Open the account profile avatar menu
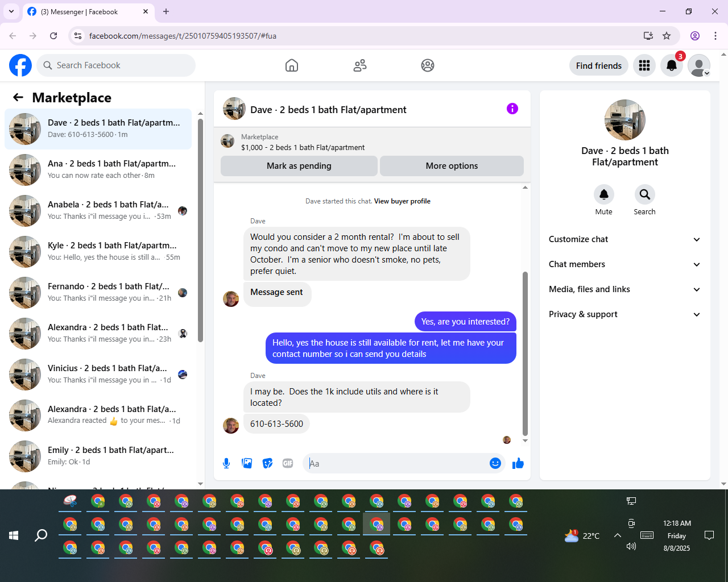Viewport: 728px width, 582px height. point(699,65)
